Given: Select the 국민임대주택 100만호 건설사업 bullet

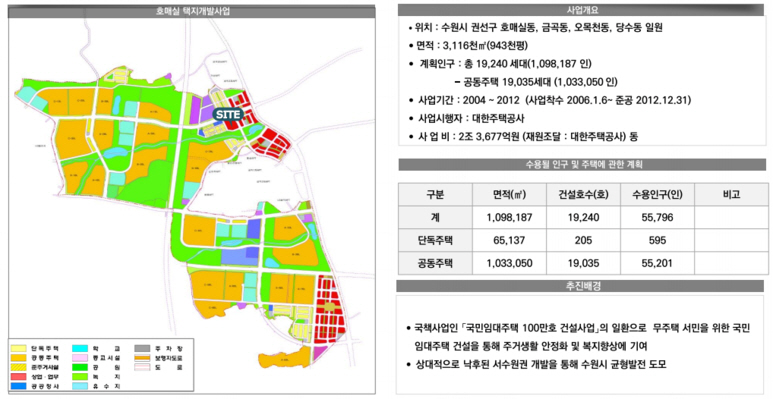Looking at the screenshot, I should point(578,328).
